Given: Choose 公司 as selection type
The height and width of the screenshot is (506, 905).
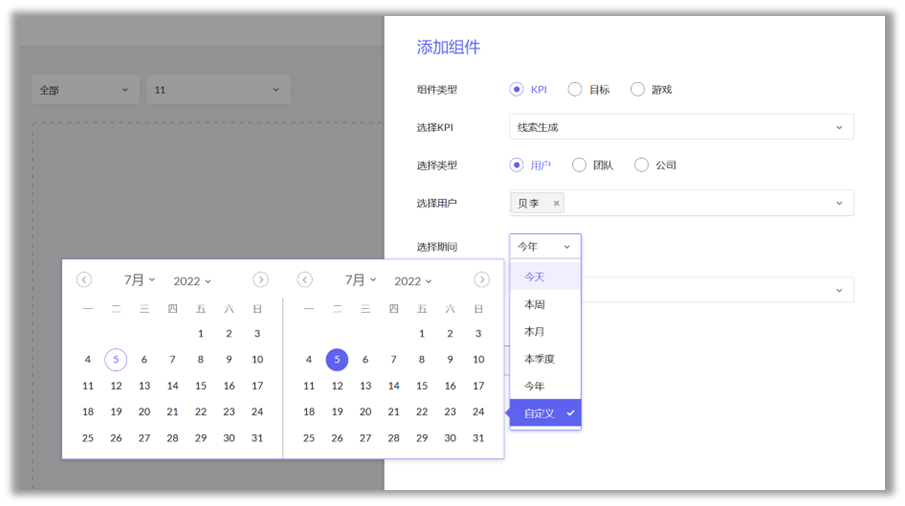Looking at the screenshot, I should [x=642, y=165].
